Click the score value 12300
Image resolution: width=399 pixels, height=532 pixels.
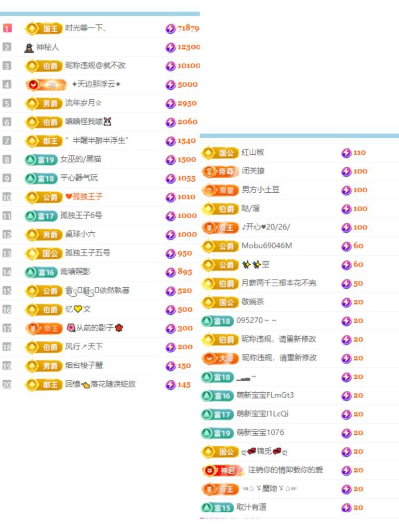188,47
